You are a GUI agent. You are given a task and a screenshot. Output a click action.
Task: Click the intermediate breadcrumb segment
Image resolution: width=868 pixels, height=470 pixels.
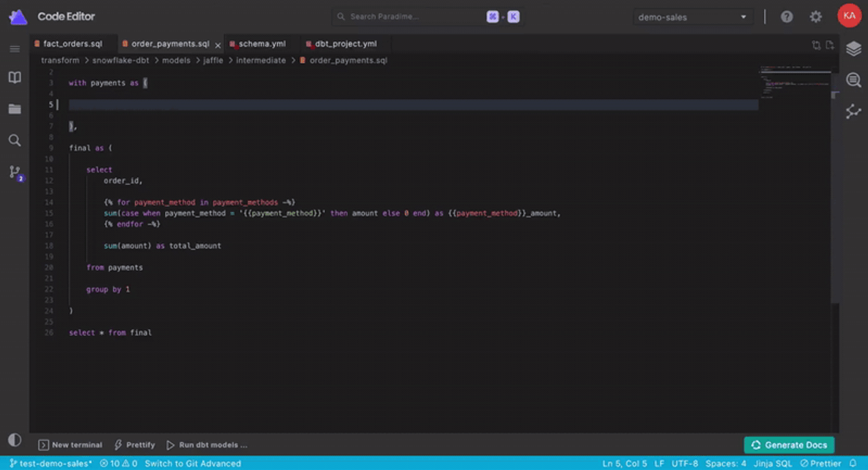(x=260, y=60)
